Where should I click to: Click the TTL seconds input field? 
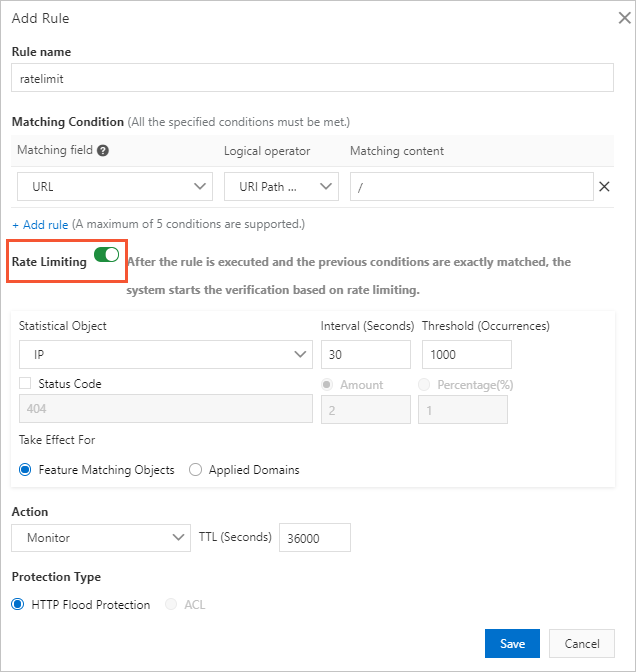click(x=314, y=538)
